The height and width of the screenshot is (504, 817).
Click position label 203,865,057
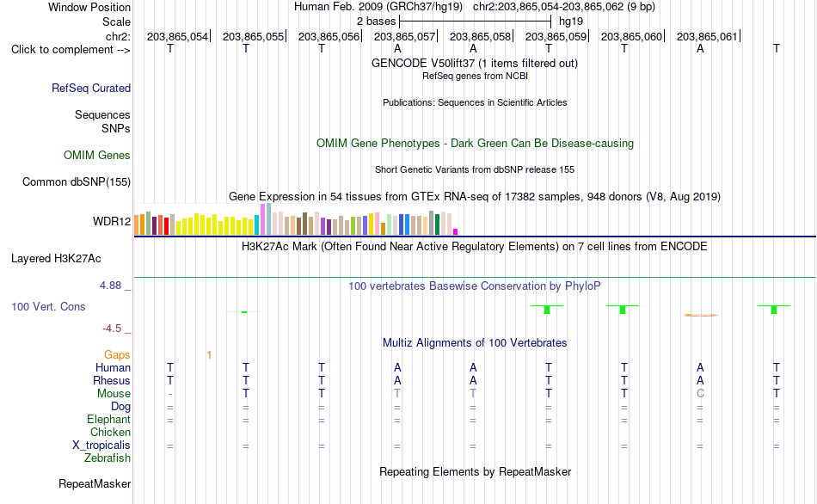[404, 36]
